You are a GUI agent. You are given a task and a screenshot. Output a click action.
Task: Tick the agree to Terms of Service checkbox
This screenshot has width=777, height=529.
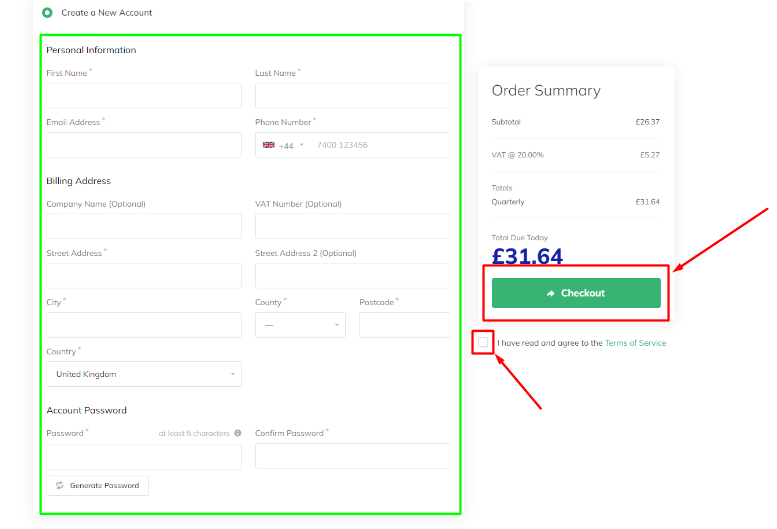483,342
